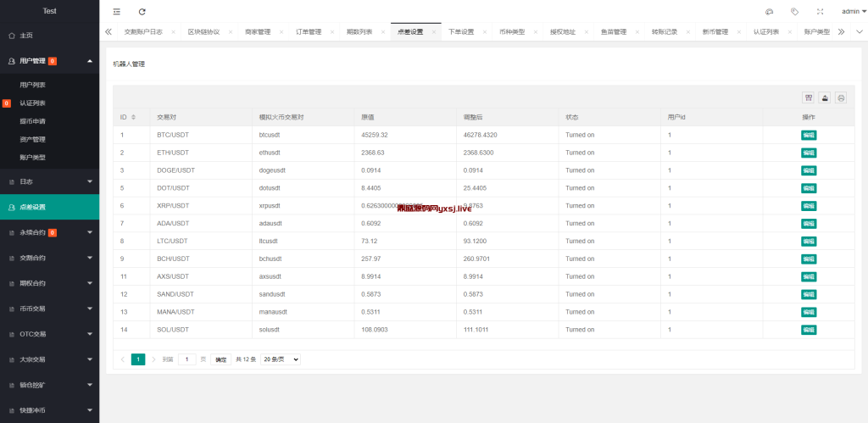Close the 期数列表 tab
The height and width of the screenshot is (423, 868).
point(383,32)
